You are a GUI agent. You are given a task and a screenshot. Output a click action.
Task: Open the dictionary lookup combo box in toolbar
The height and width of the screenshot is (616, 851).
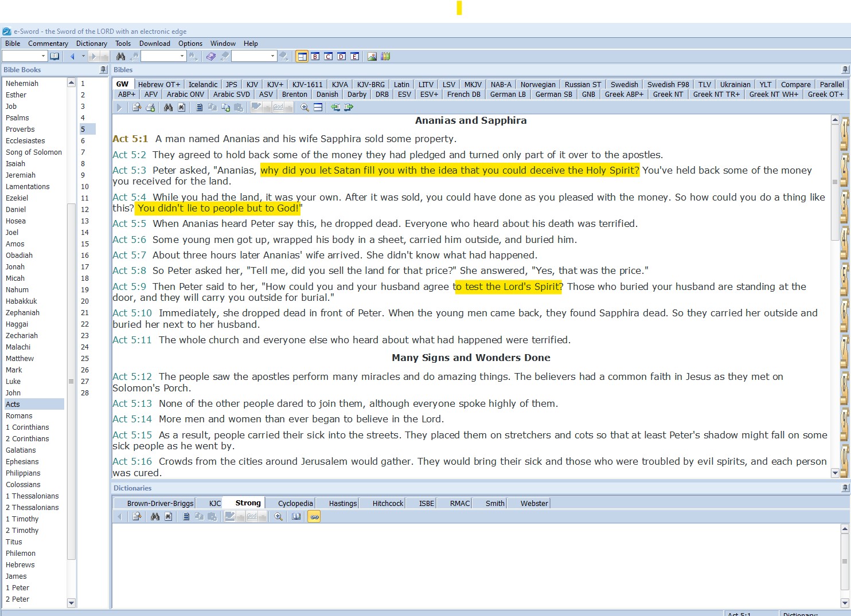(254, 56)
